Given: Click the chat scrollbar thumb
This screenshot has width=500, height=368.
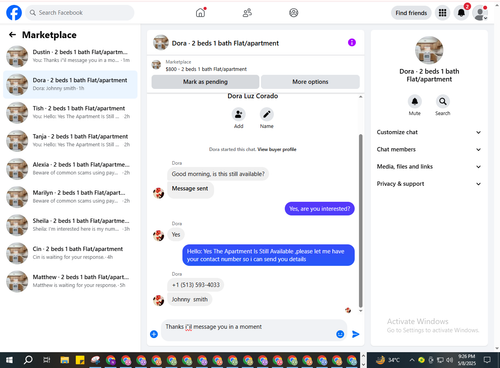Looking at the screenshot, I should [360, 221].
